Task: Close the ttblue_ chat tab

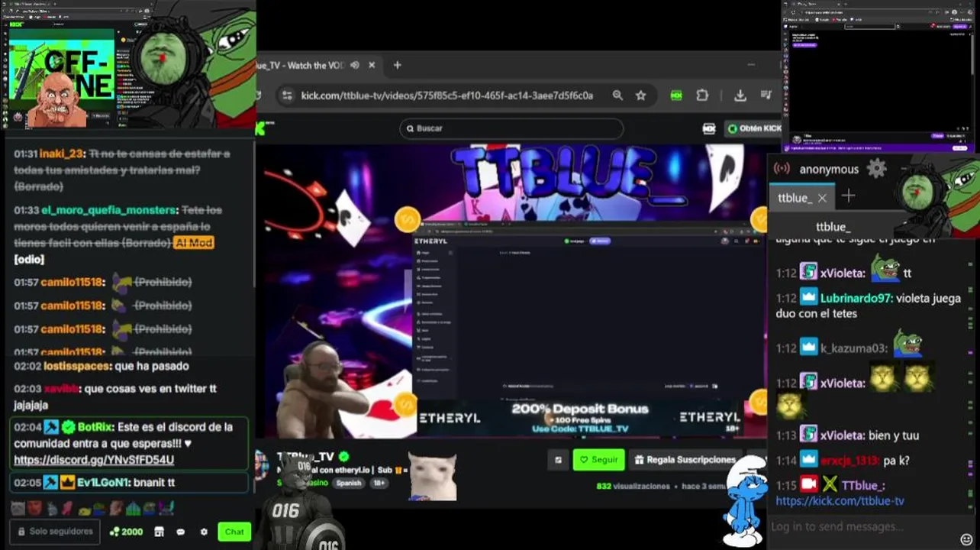Action: 822,198
